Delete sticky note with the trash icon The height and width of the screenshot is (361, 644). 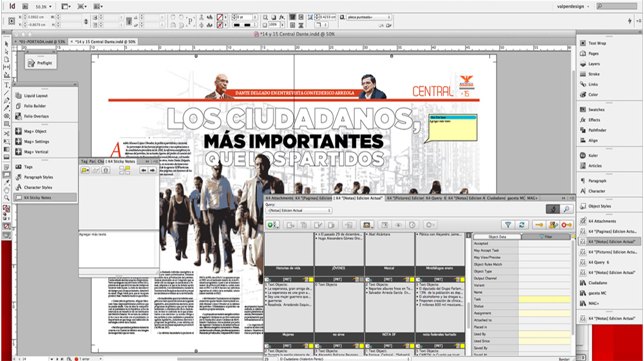click(x=106, y=170)
